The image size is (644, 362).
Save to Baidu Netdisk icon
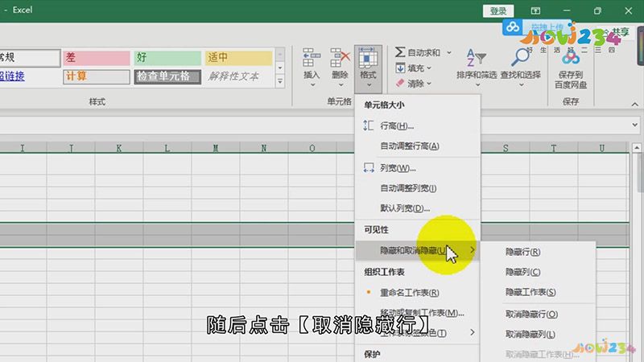pyautogui.click(x=571, y=59)
